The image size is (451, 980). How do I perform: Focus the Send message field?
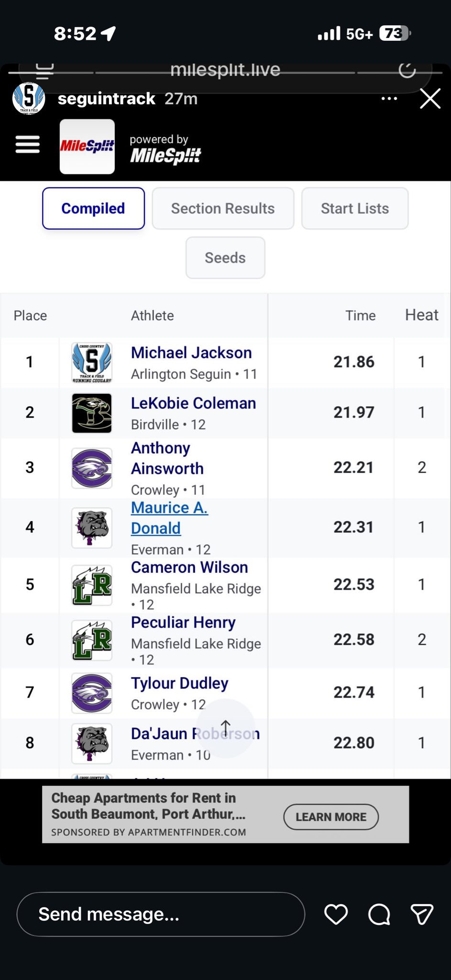coord(161,914)
